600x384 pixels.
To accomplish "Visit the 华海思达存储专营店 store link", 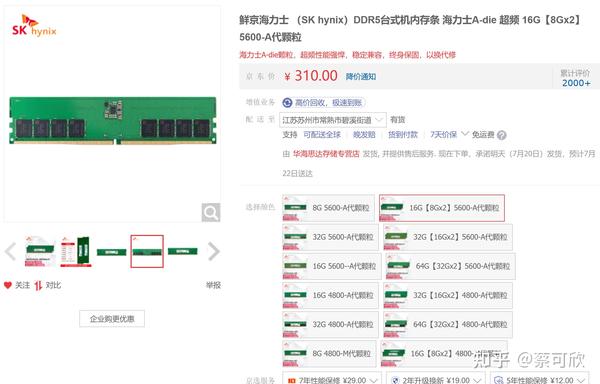I will click(326, 154).
